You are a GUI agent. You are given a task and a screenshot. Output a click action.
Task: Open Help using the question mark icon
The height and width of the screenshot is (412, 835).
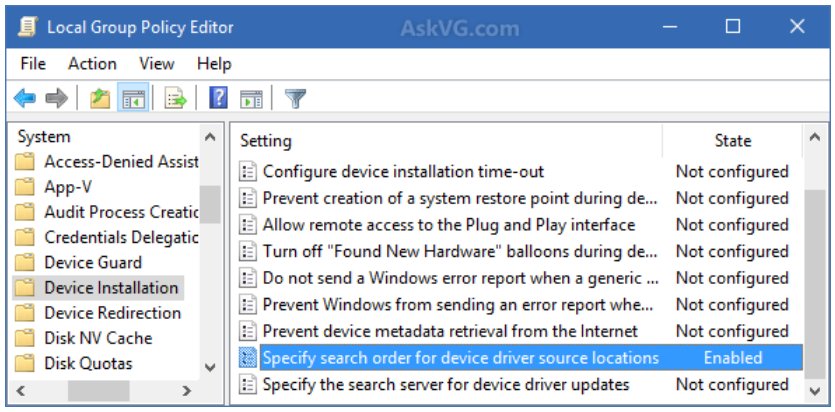(x=219, y=98)
